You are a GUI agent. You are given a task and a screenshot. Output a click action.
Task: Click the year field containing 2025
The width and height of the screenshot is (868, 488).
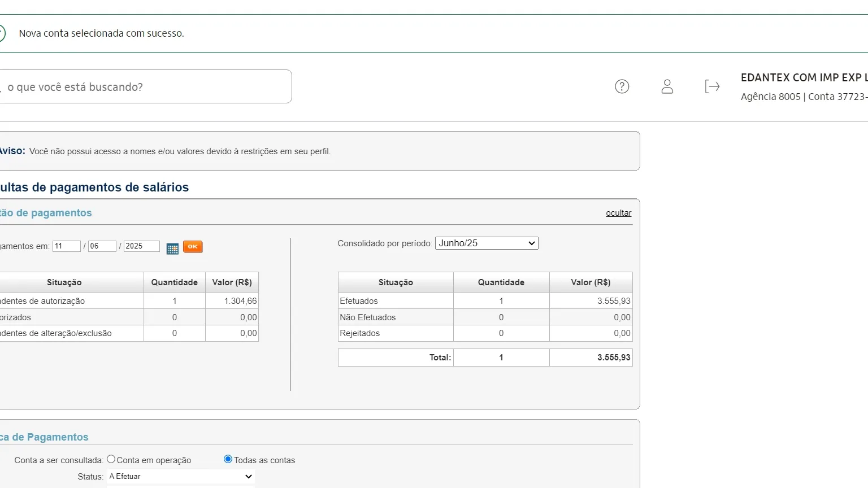141,246
